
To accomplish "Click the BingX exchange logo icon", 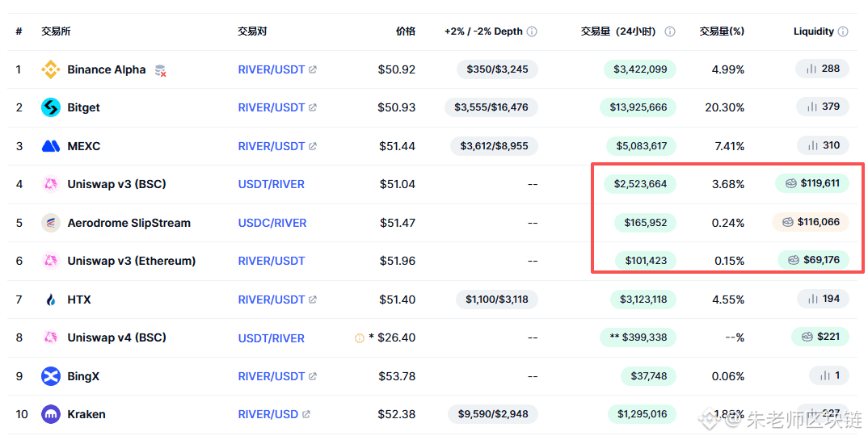I will pos(51,376).
